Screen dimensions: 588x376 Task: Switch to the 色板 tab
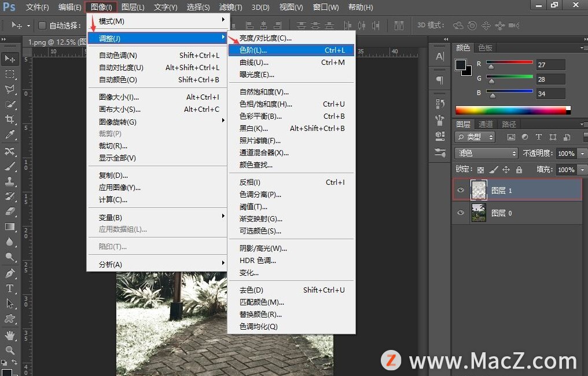(x=485, y=48)
